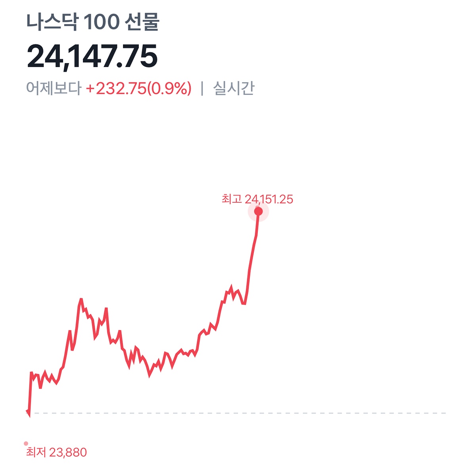Click the 어제보다 comparison label
This screenshot has width=476, height=476.
click(x=54, y=88)
